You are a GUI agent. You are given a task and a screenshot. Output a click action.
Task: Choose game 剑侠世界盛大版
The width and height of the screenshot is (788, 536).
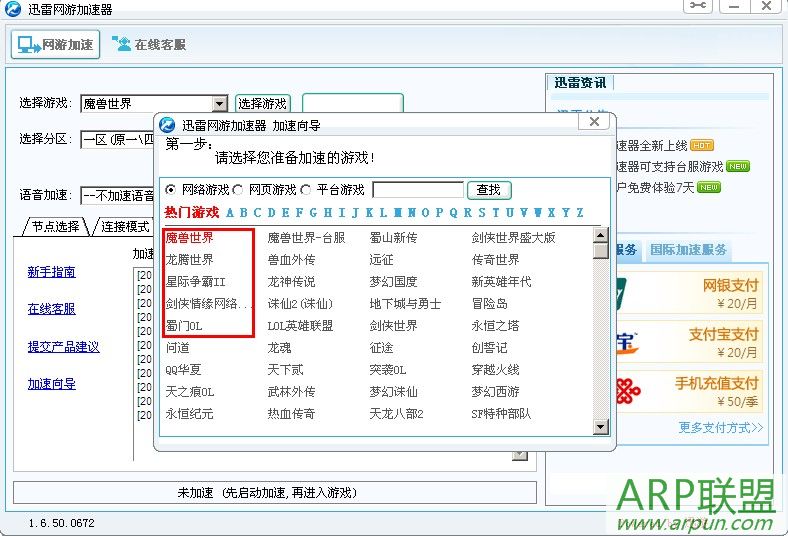pos(514,238)
